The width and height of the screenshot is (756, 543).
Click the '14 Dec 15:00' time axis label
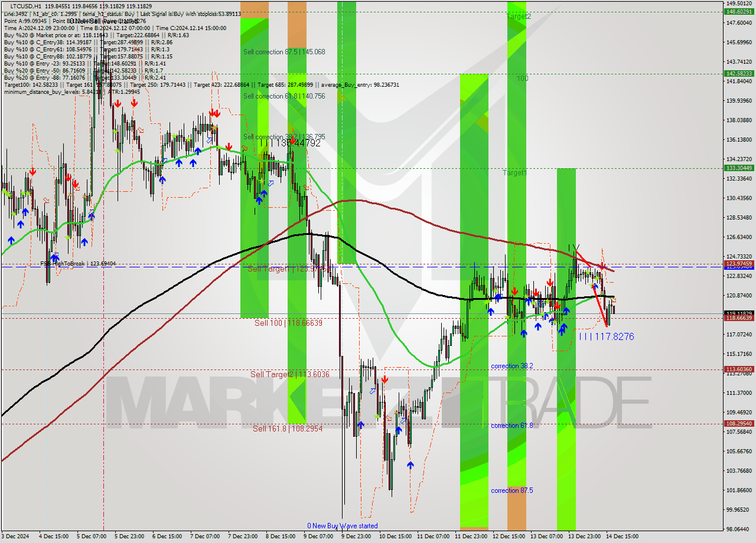[x=622, y=537]
